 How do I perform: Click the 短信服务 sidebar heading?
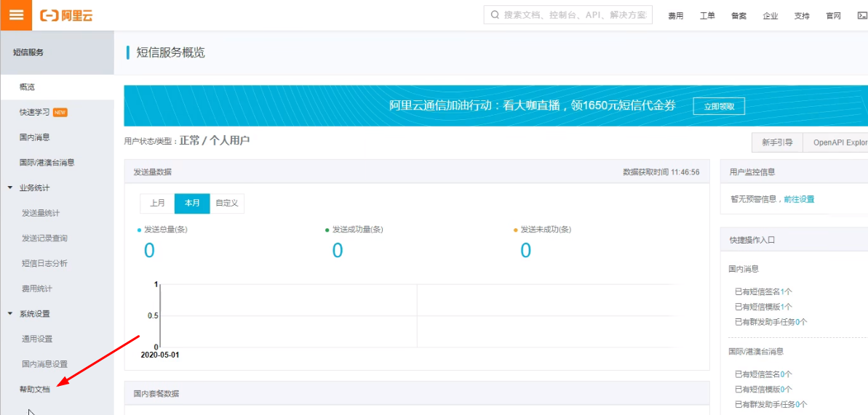pyautogui.click(x=28, y=52)
